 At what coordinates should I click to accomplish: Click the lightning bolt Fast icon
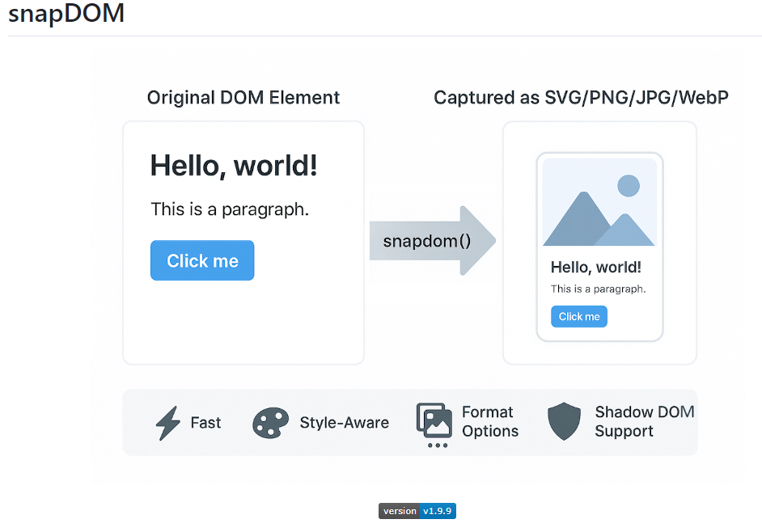(x=167, y=423)
